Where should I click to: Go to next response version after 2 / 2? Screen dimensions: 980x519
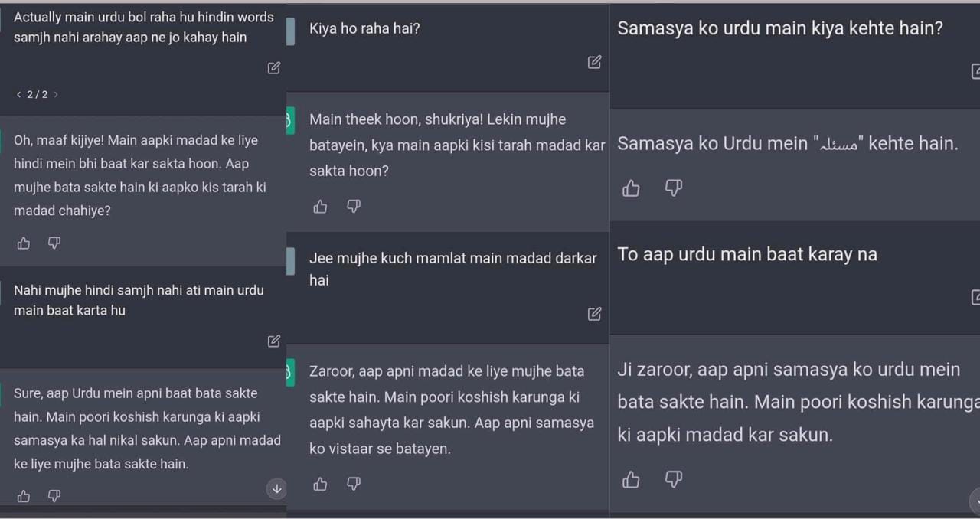tap(56, 95)
